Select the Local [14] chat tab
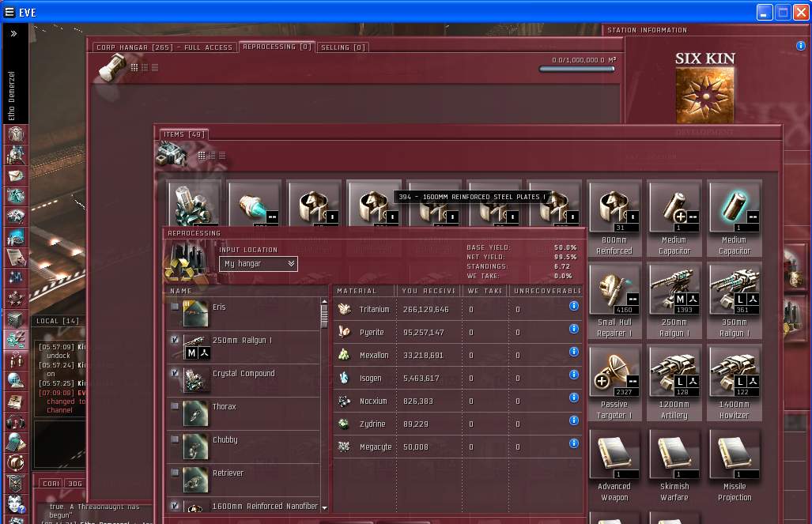 tap(58, 321)
